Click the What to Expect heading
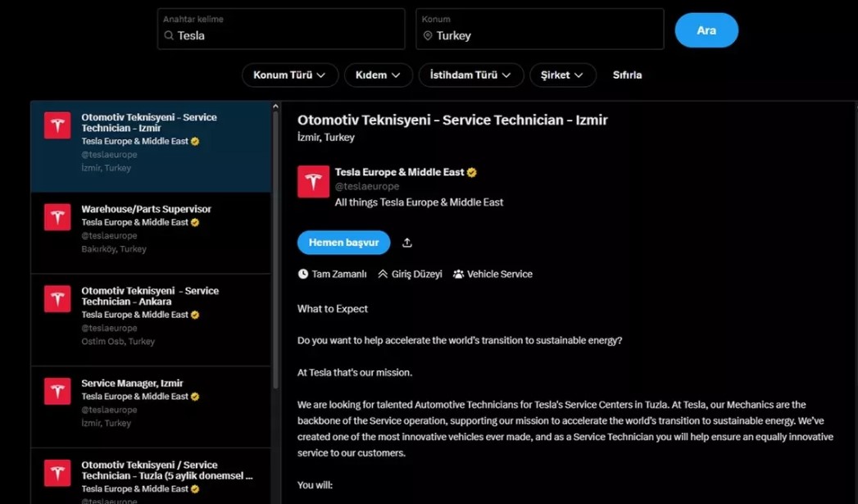The height and width of the screenshot is (504, 858). click(x=333, y=309)
